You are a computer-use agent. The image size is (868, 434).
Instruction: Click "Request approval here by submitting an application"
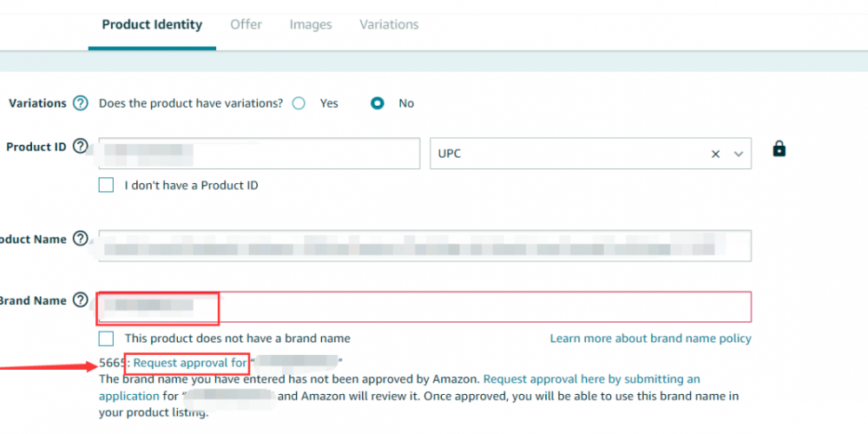399,387
